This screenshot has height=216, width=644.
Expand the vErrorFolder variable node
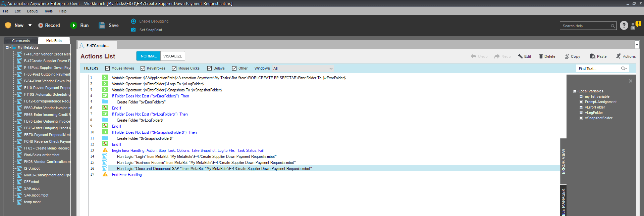click(x=581, y=107)
